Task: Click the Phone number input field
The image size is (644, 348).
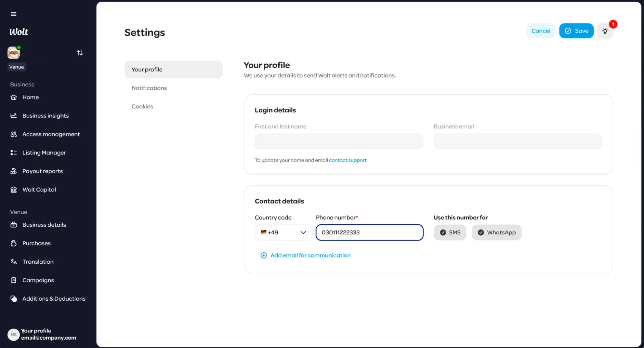Action: (x=369, y=232)
